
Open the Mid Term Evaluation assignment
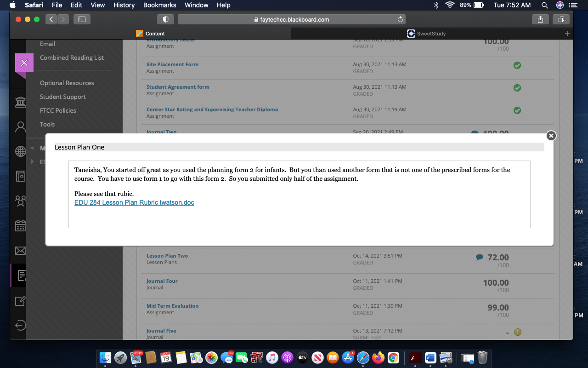[172, 306]
